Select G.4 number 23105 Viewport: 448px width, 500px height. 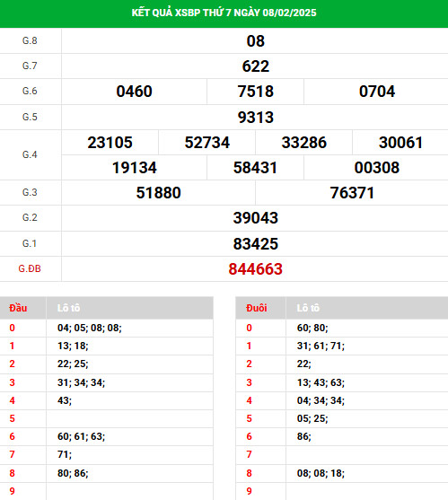pyautogui.click(x=110, y=143)
